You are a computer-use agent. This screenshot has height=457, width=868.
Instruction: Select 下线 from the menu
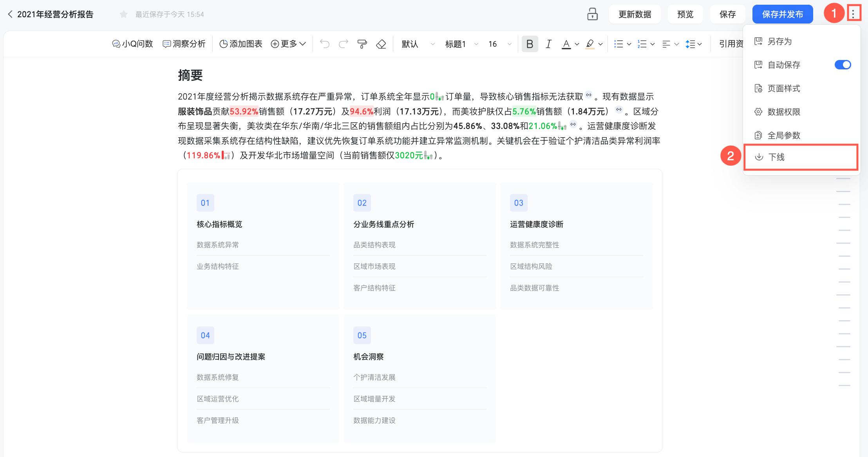tap(776, 157)
